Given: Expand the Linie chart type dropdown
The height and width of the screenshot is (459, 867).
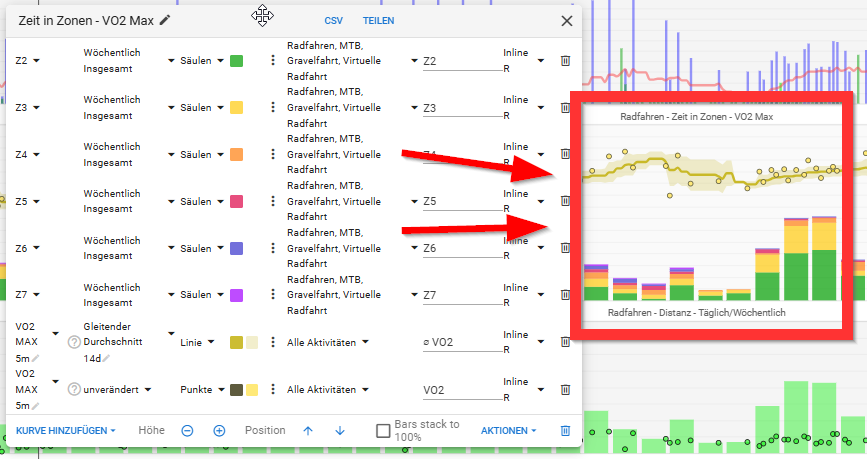Looking at the screenshot, I should (197, 342).
